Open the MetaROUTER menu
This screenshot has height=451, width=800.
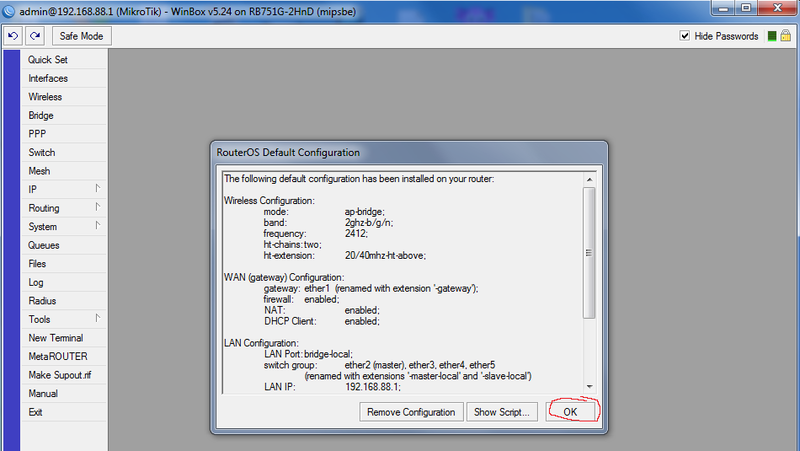point(64,357)
